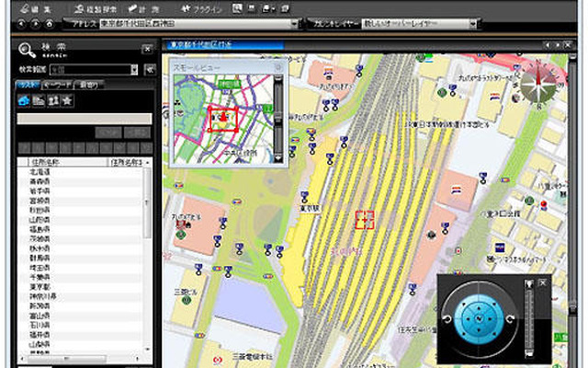Switch to the リスト tab
588x368 pixels.
28,85
